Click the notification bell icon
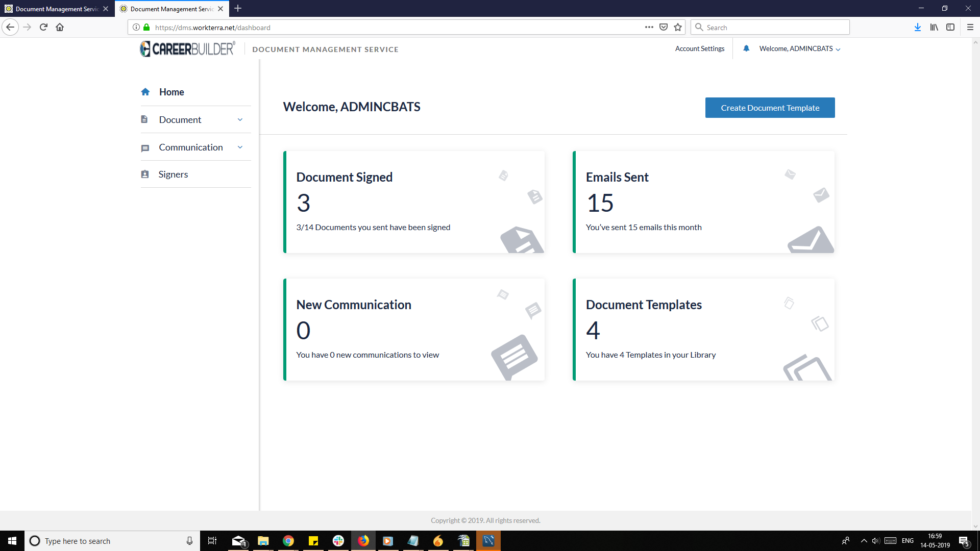 point(747,48)
